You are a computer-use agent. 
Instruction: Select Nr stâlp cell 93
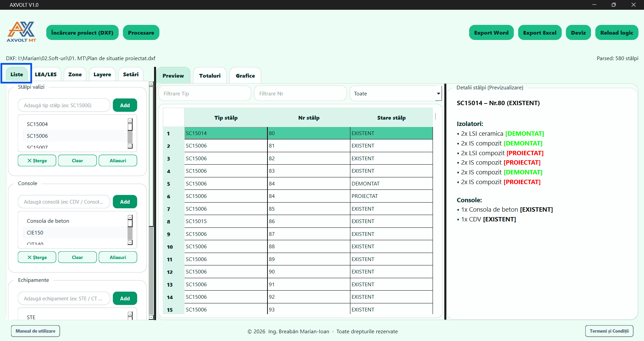[309, 309]
